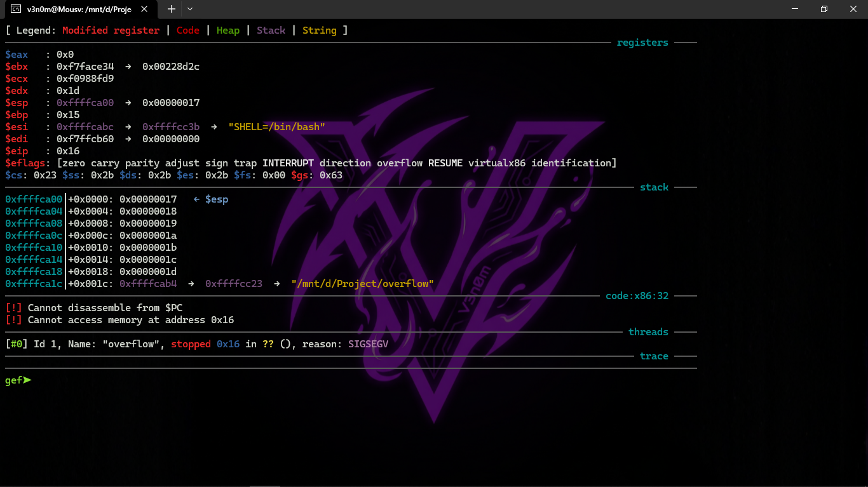Click the "SHELL=/bin/bash" string value
Image resolution: width=868 pixels, height=487 pixels.
tap(276, 127)
